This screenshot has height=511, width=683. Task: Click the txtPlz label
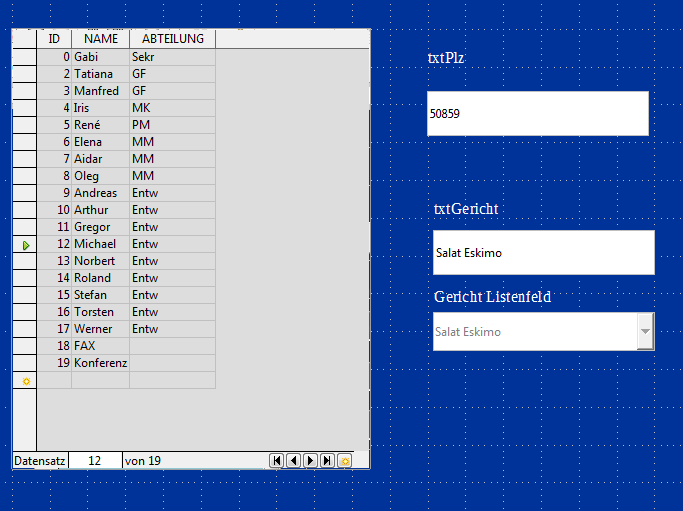pyautogui.click(x=446, y=58)
